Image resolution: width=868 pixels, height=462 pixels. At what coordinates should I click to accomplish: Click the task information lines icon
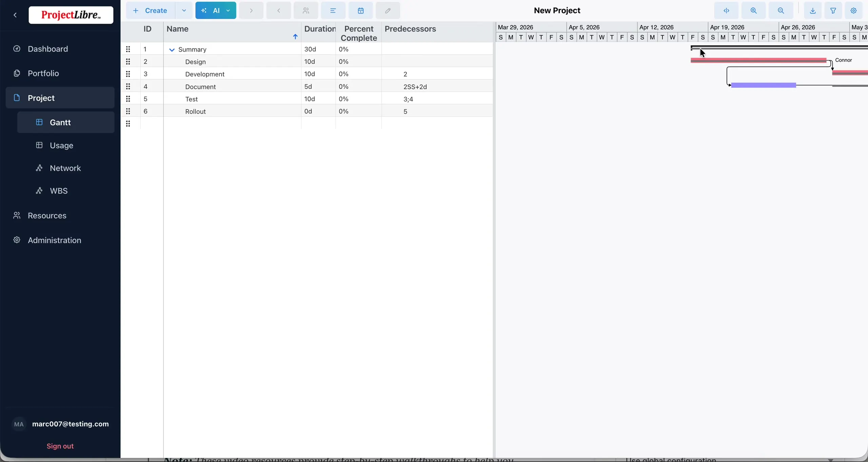[x=333, y=11]
